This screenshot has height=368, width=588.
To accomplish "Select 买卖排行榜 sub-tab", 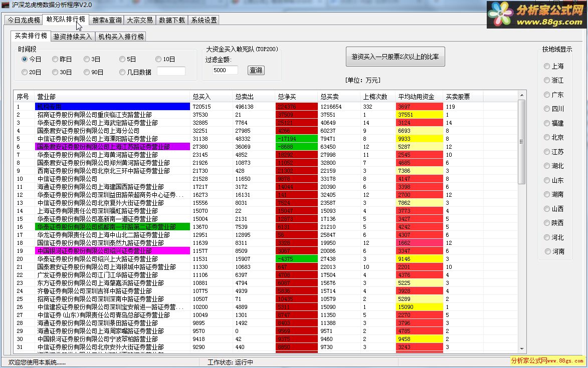I will [x=31, y=36].
